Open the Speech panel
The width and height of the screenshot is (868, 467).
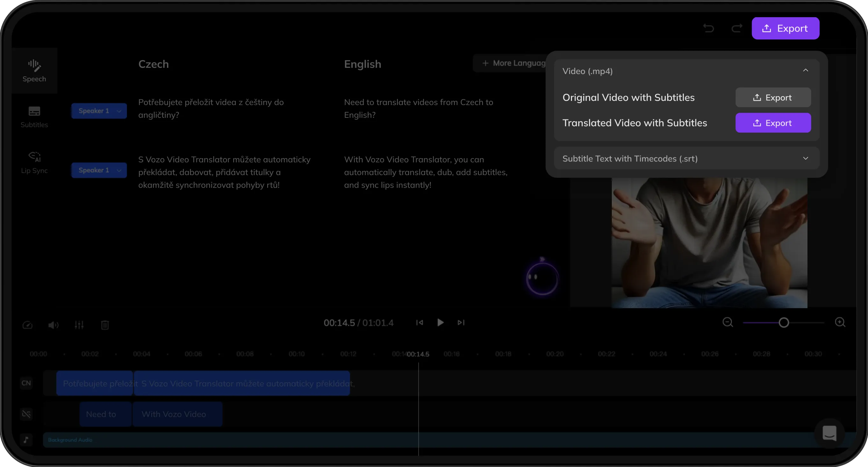click(34, 71)
